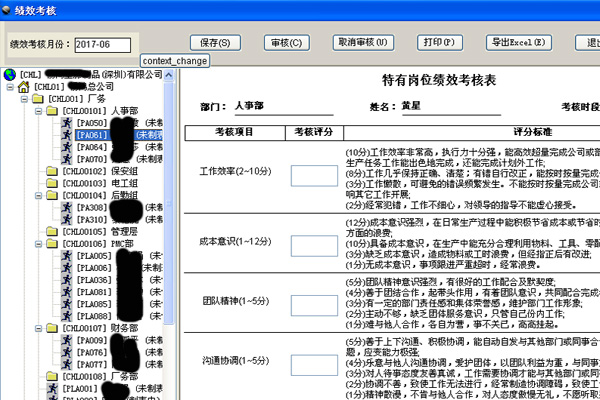Viewport: 600px width, 400px height.
Task: Select the [CHL00102] 保安组 tree row
Action: tap(99, 171)
